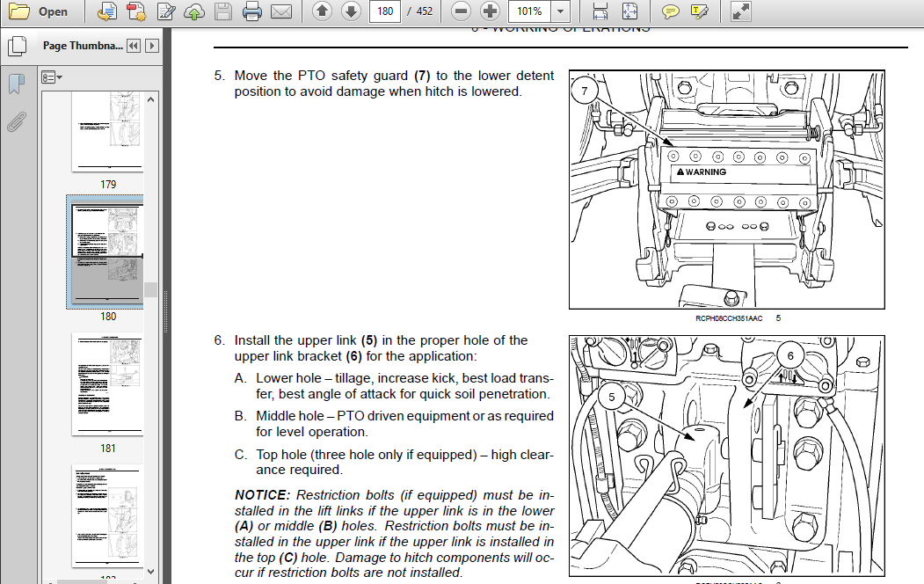Click the NOTICE paragraph heading
Screen dimensions: 924x584
click(x=262, y=495)
